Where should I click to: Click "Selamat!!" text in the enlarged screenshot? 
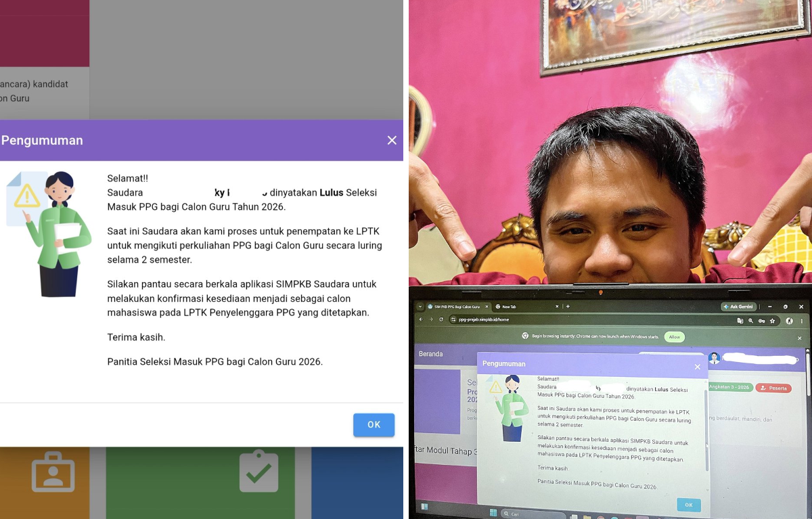click(x=127, y=179)
